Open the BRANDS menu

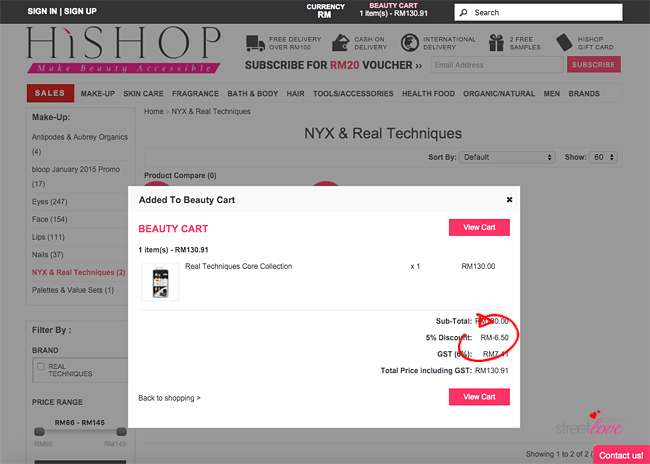(x=584, y=94)
